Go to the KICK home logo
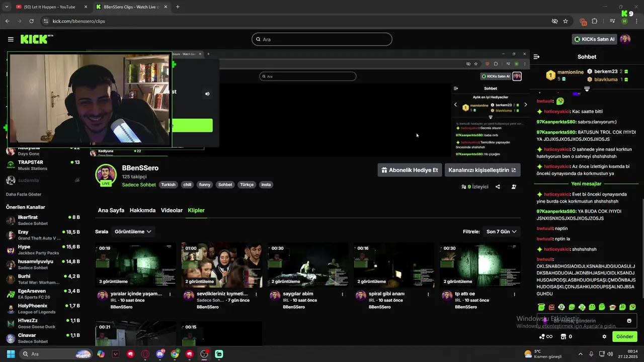644x362 pixels. (x=37, y=39)
